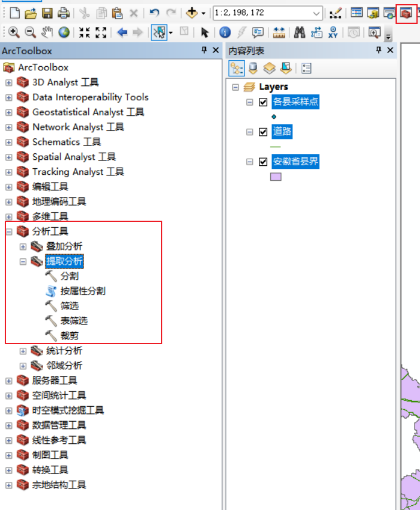
Task: Undo the last action
Action: 154,13
